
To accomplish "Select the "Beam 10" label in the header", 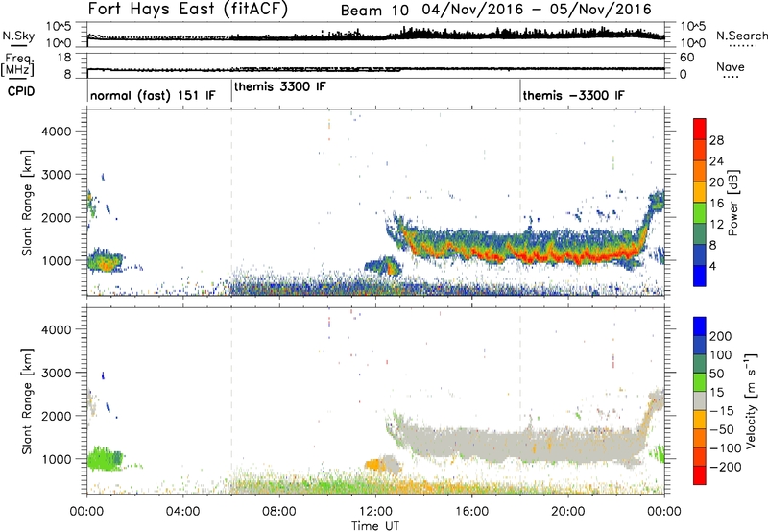I will coord(374,11).
